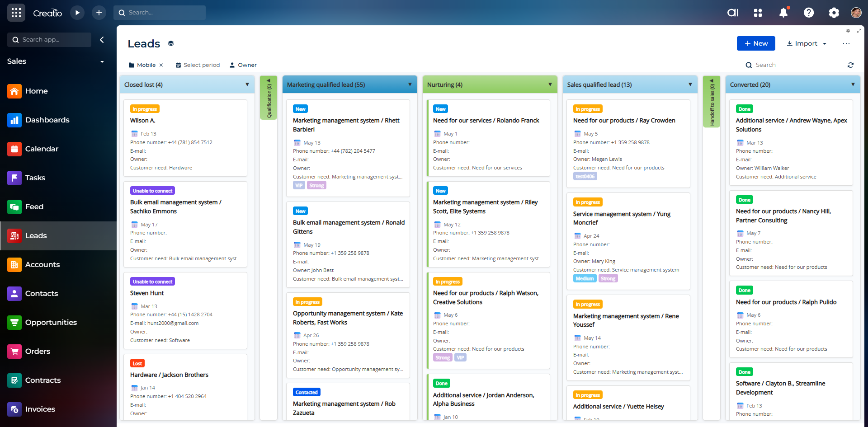Click Strong tag on Ralph Watson card
Image resolution: width=868 pixels, height=427 pixels.
[443, 358]
